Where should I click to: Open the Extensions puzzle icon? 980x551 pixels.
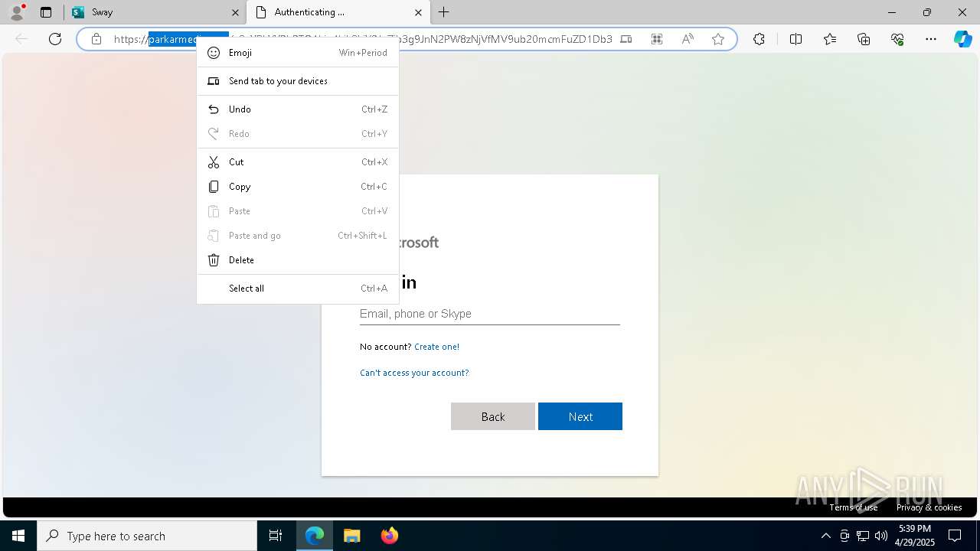(x=759, y=39)
